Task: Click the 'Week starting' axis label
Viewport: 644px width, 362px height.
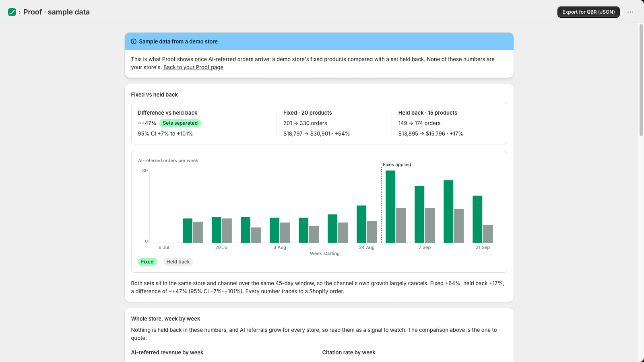Action: (x=325, y=253)
